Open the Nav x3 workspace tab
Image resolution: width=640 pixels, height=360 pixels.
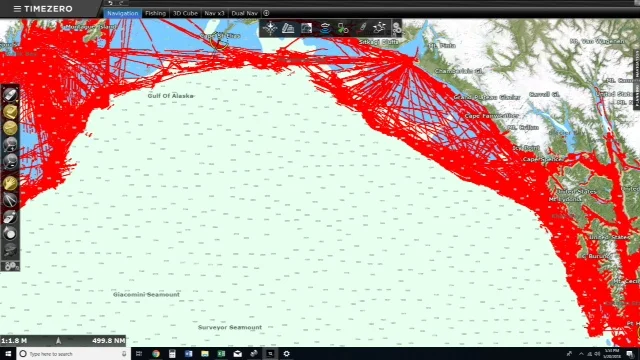(x=214, y=13)
